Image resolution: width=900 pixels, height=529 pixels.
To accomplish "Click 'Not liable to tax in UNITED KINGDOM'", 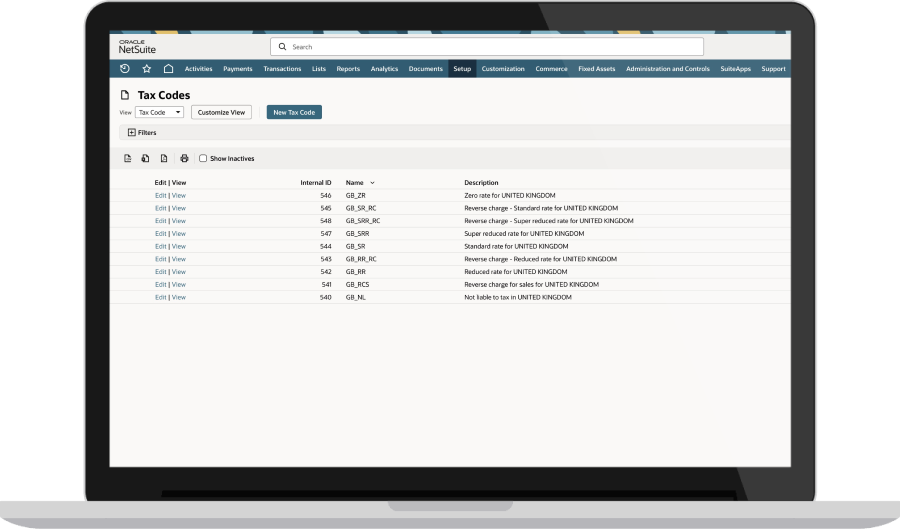I will (x=518, y=297).
